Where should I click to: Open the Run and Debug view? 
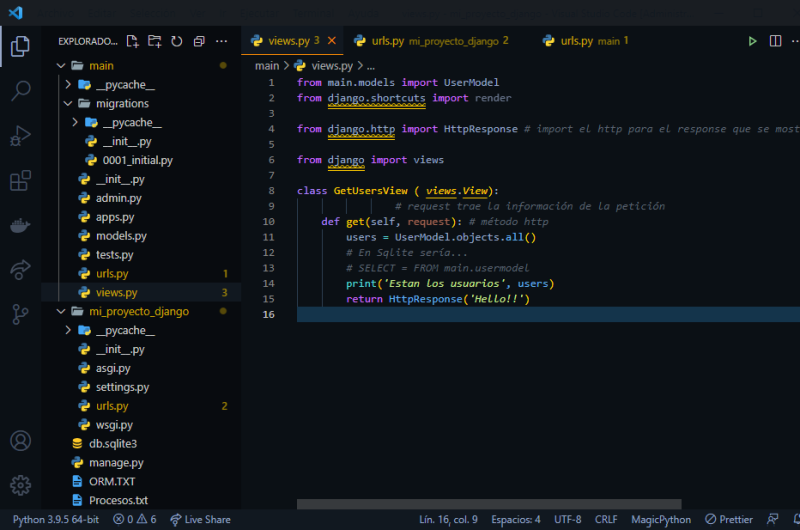(x=20, y=136)
